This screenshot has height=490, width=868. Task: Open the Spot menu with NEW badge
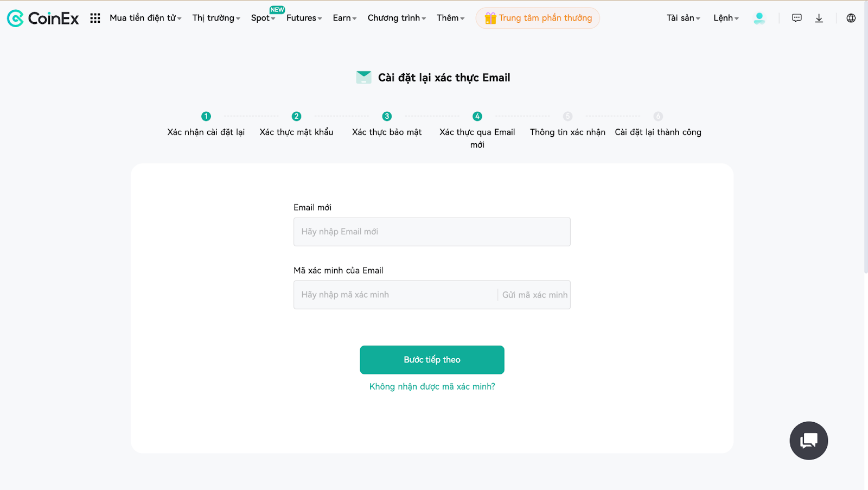pos(263,18)
